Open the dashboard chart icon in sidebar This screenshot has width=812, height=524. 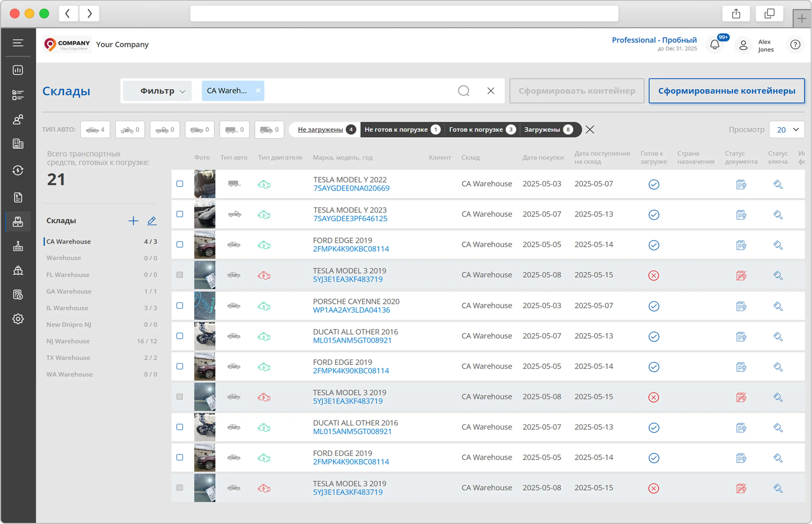[18, 70]
